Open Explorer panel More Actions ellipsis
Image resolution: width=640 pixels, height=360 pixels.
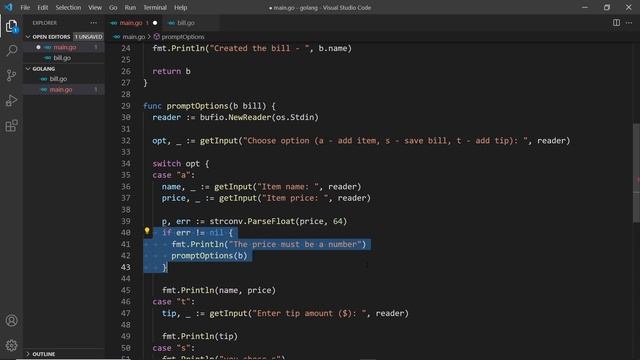(x=94, y=23)
